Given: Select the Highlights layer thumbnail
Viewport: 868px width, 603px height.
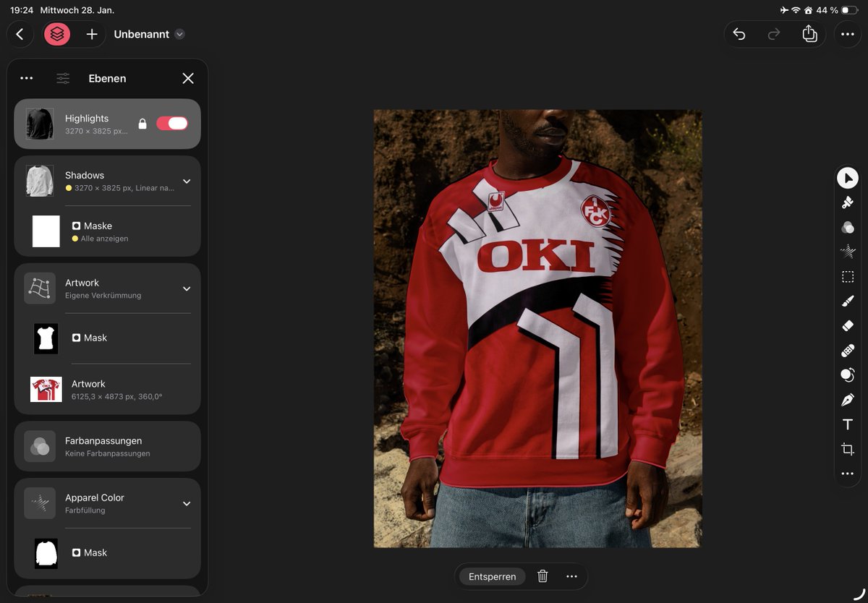Looking at the screenshot, I should tap(40, 124).
